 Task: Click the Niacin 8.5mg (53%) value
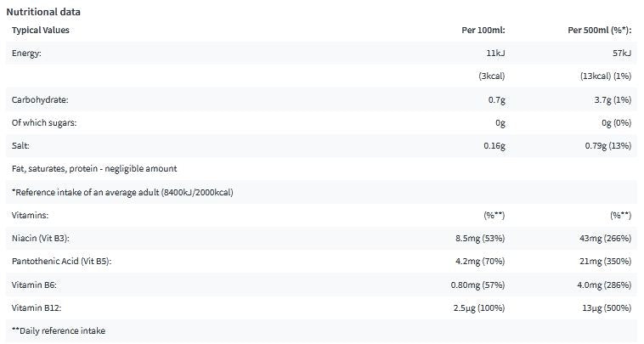[480, 238]
